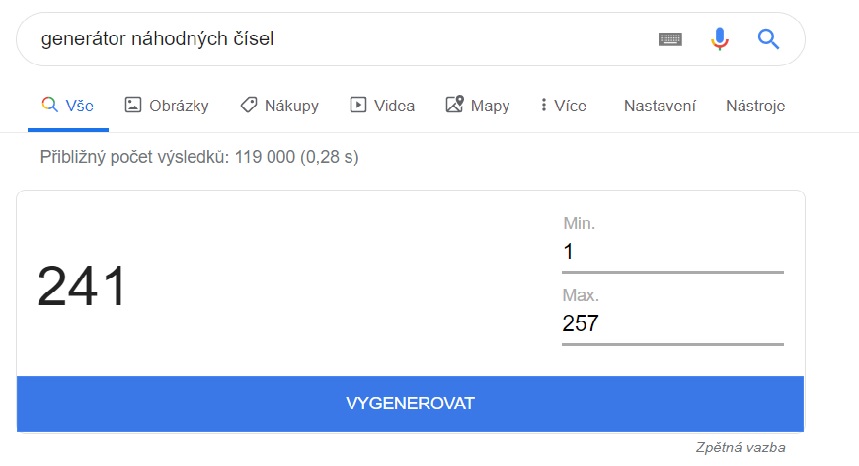Focus the Max. value field containing 257
This screenshot has width=859, height=466.
pos(672,324)
